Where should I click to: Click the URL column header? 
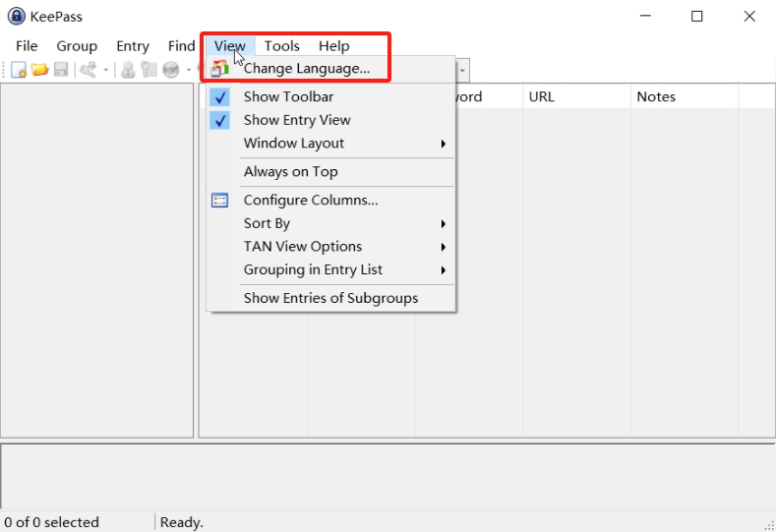click(x=576, y=96)
